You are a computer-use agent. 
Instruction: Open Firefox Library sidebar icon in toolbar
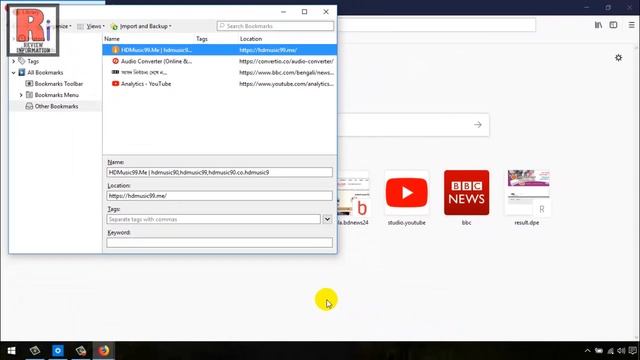pos(598,25)
